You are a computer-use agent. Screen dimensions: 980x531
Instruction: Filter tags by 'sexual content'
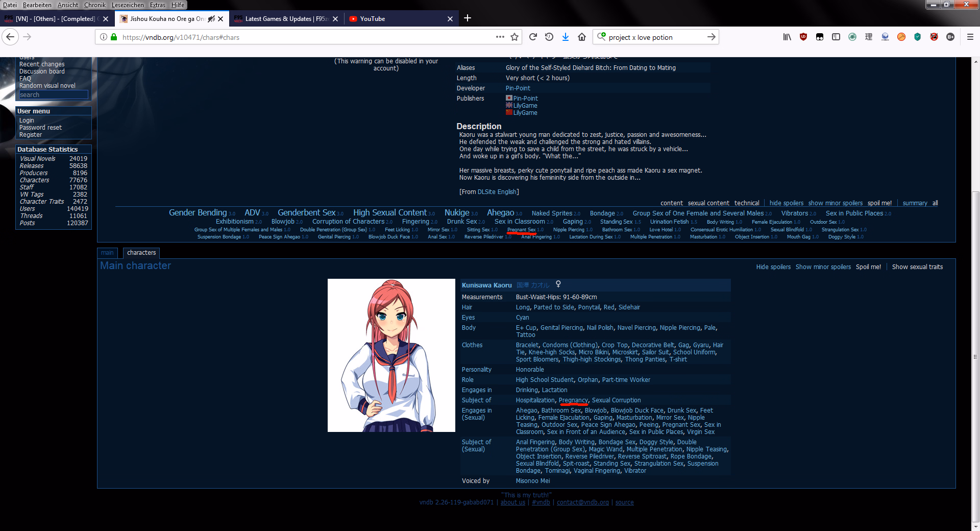[x=708, y=203]
